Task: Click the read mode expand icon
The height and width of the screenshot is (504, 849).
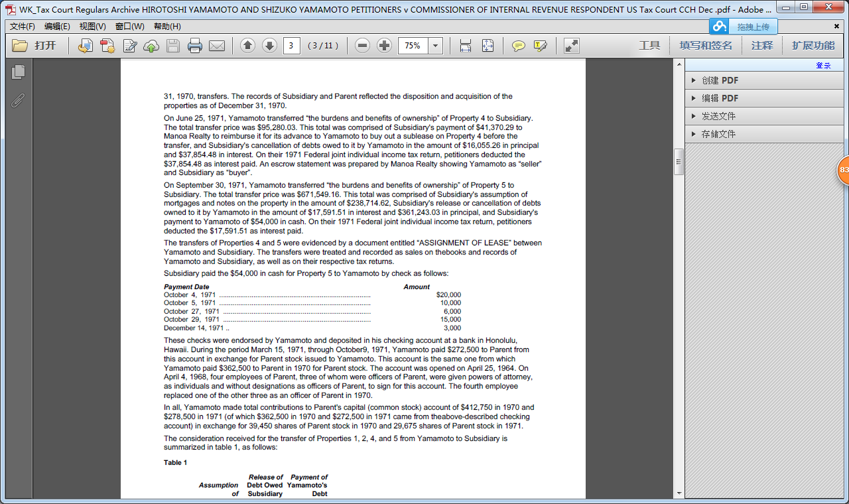Action: point(571,46)
